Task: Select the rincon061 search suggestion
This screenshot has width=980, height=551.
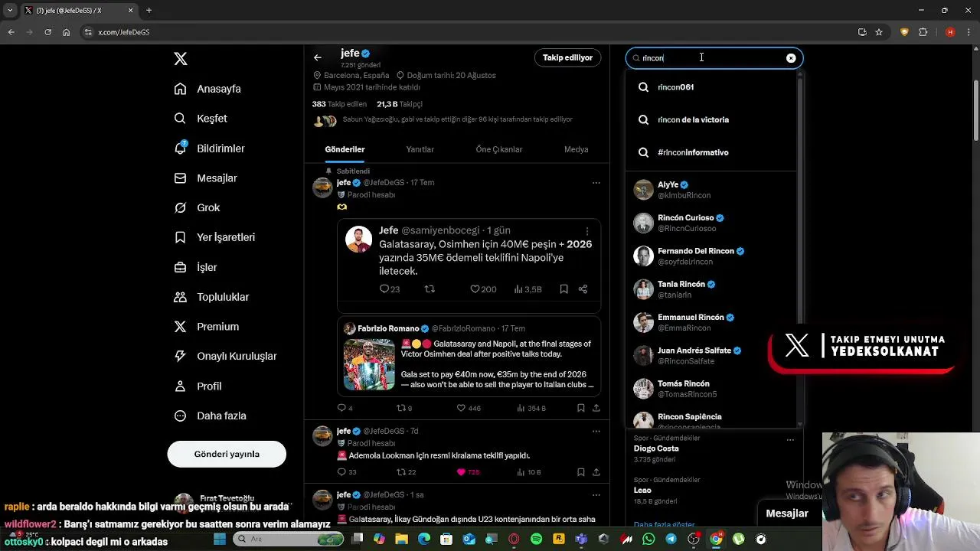Action: point(710,87)
